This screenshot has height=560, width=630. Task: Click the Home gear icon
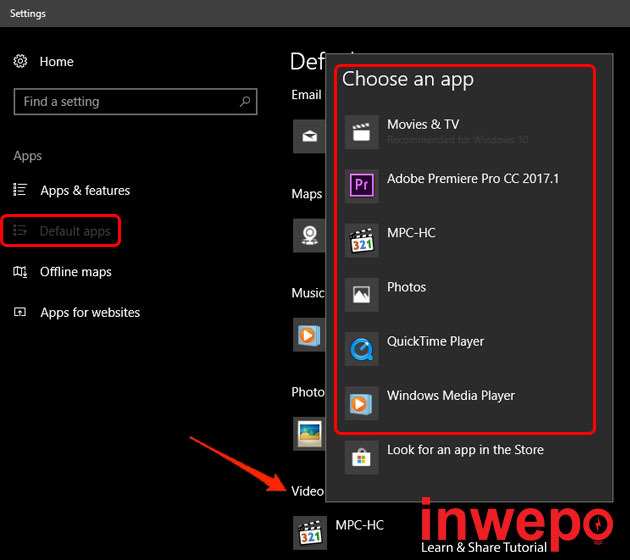point(20,61)
